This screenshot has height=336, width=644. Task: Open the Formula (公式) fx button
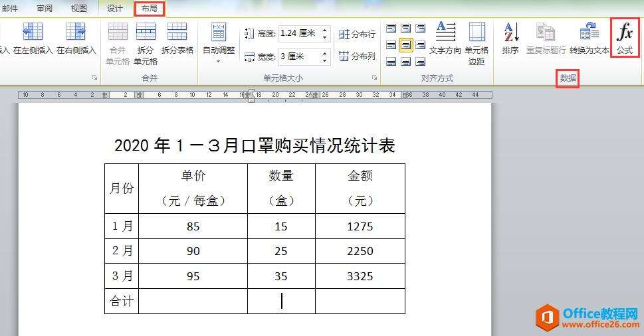pos(625,39)
